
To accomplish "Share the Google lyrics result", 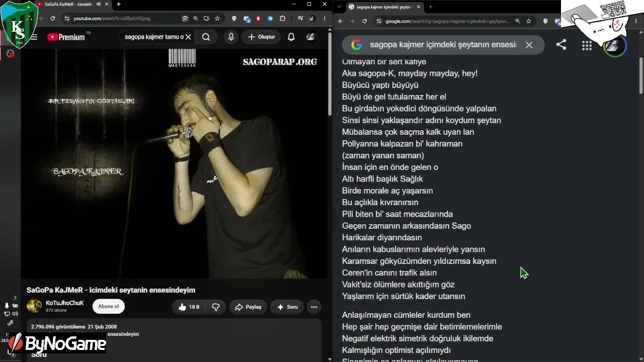I will [x=561, y=45].
